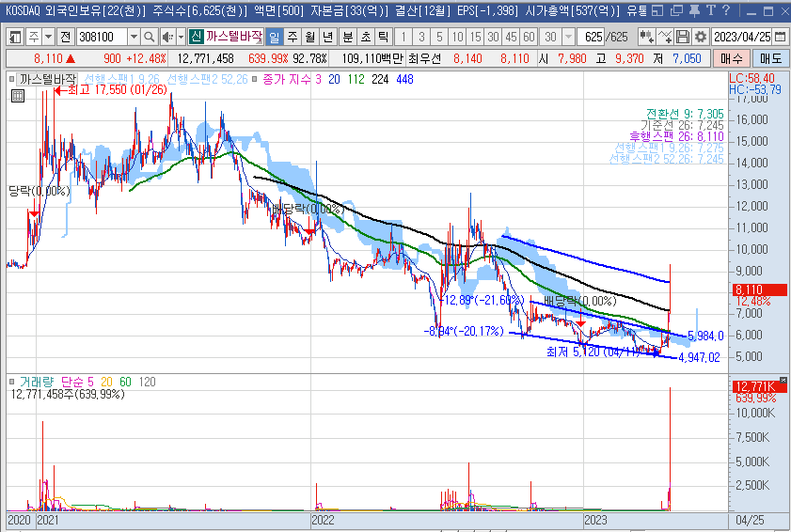Click the 2022 year marker on time axis
Image resolution: width=791 pixels, height=532 pixels.
pyautogui.click(x=323, y=520)
